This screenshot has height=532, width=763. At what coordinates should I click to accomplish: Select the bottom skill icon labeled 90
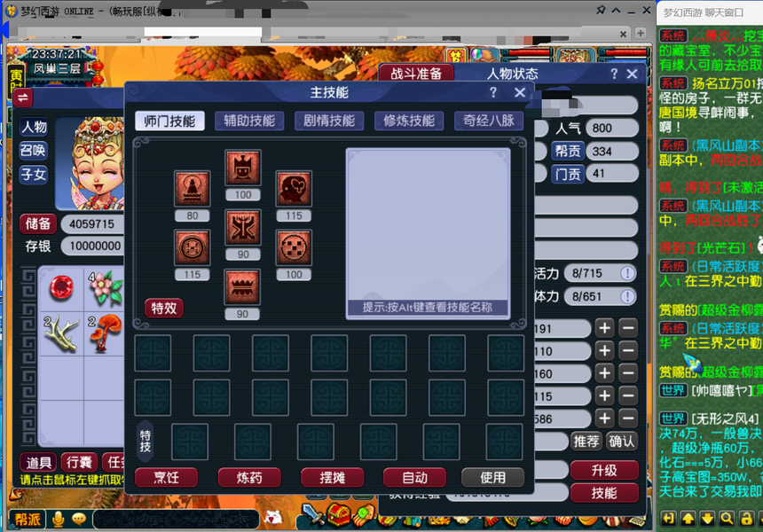point(242,287)
